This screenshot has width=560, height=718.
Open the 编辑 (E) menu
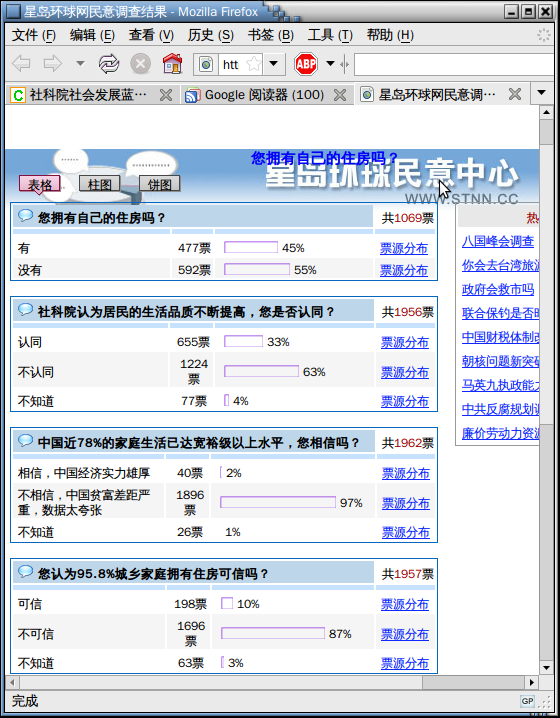pos(92,35)
